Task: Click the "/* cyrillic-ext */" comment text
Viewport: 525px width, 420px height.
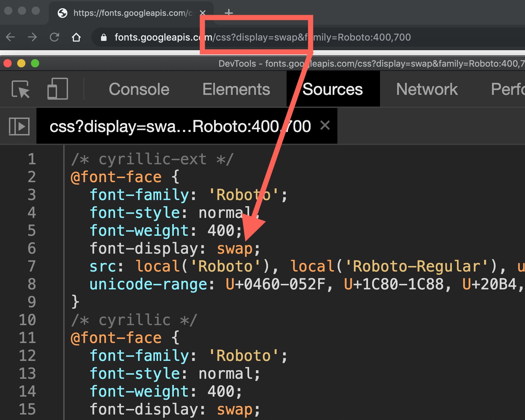Action: 152,159
